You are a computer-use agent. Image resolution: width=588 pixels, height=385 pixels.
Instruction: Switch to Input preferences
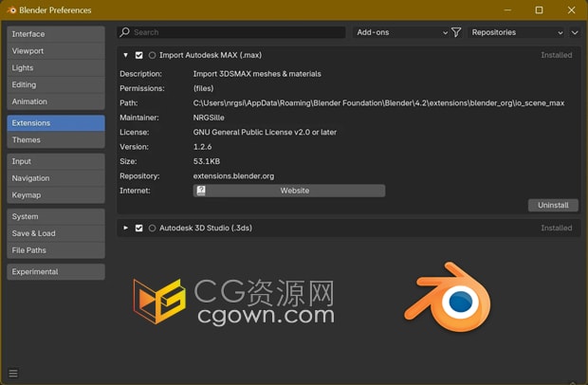pyautogui.click(x=56, y=161)
